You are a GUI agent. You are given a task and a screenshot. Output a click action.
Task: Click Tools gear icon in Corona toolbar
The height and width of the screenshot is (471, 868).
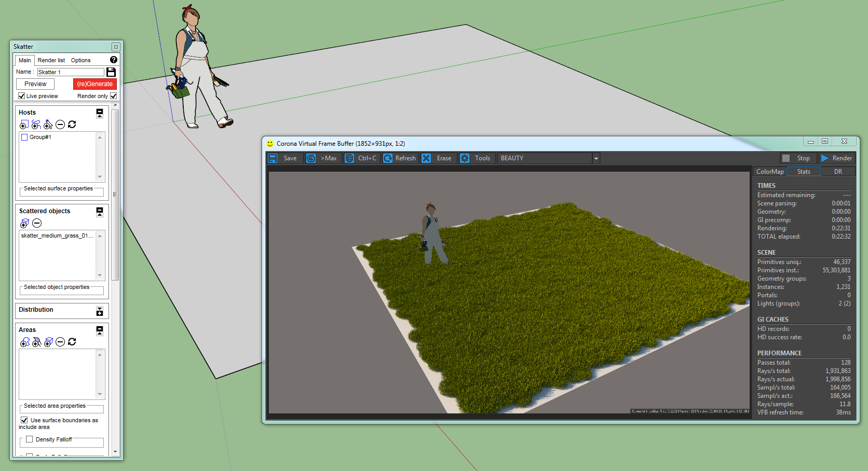(x=465, y=158)
